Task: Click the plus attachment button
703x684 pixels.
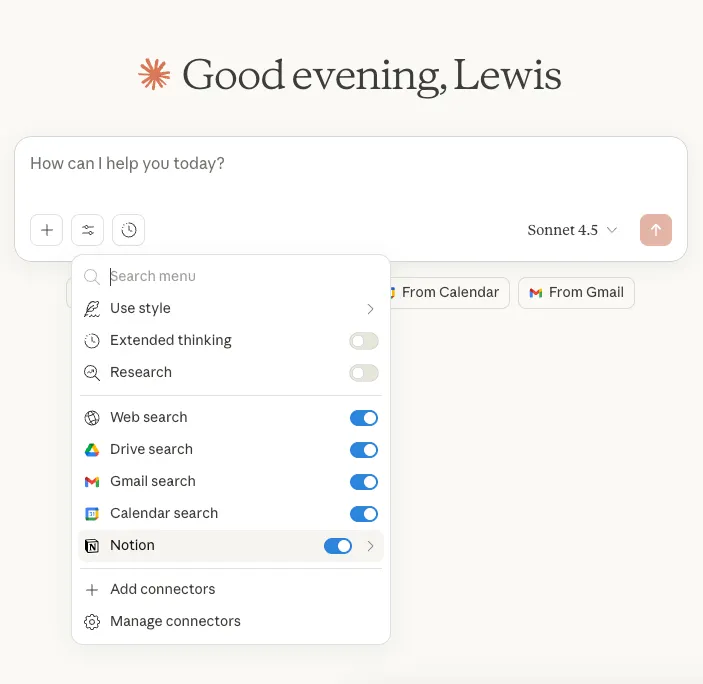Action: point(47,230)
